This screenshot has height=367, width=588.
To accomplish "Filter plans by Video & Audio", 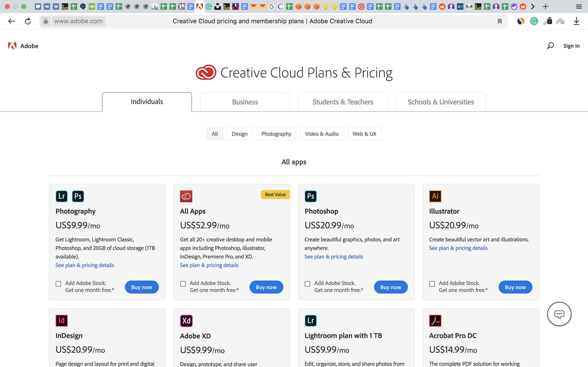I will click(x=322, y=134).
